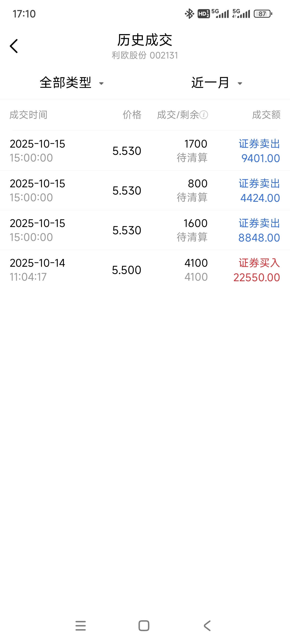Open the Android recent apps menu icon
290x644 pixels.
(81, 626)
